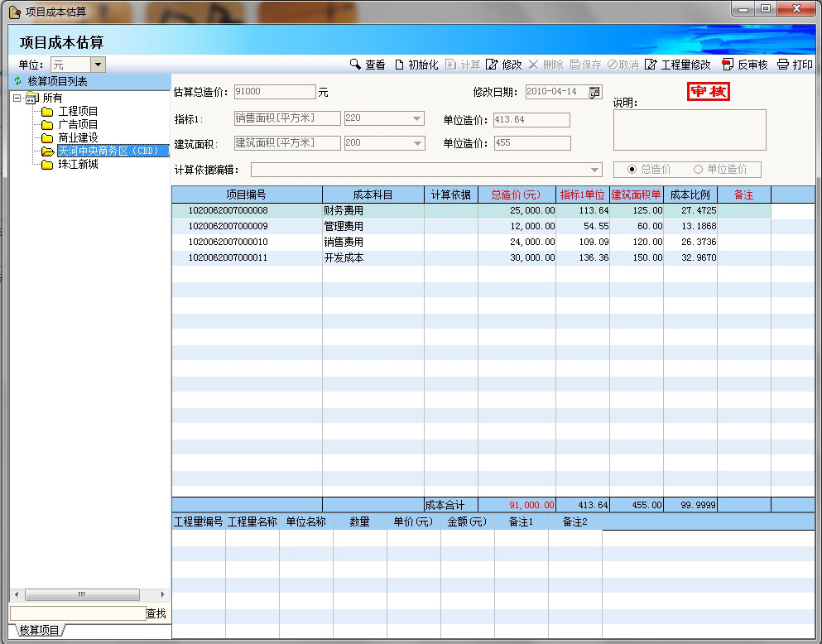Click the 修改 edit toolbar icon
This screenshot has height=644, width=822.
click(492, 65)
